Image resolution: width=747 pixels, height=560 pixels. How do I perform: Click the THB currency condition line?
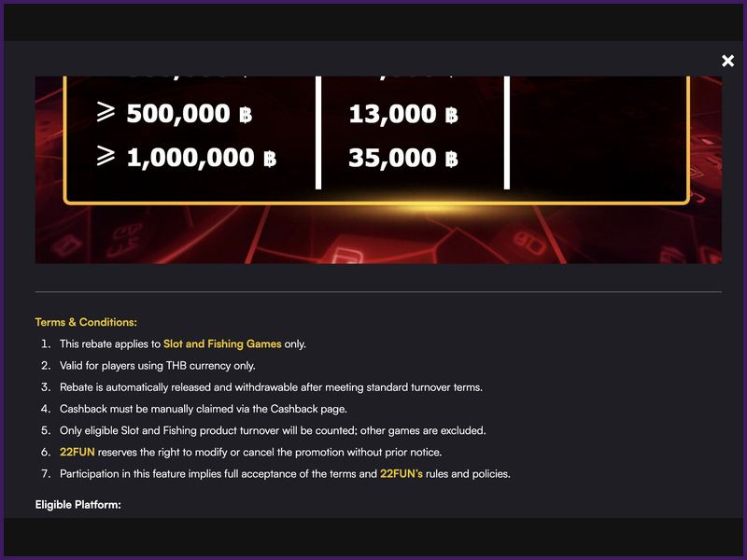pyautogui.click(x=157, y=366)
